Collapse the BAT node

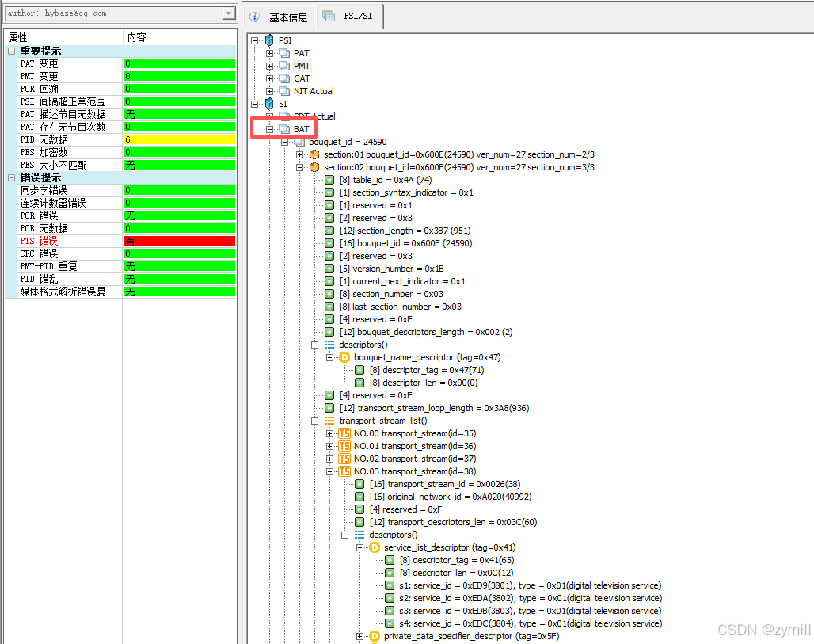point(269,129)
